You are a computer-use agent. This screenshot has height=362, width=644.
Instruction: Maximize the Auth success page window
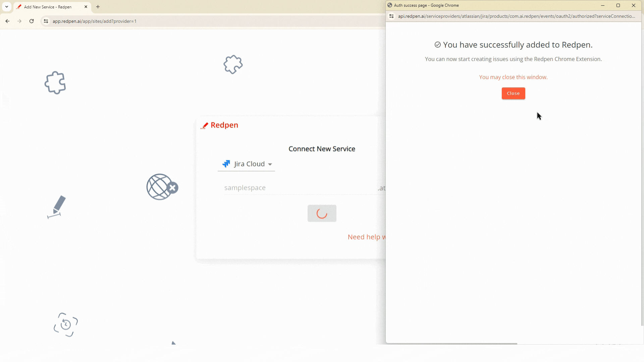point(618,5)
